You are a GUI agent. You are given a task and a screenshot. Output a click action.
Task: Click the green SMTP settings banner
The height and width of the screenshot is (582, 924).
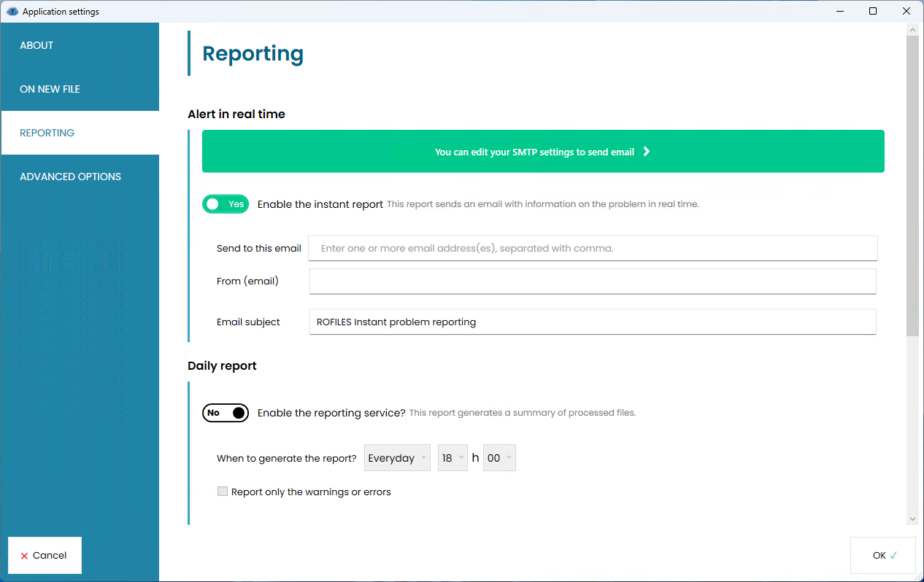[x=543, y=152]
